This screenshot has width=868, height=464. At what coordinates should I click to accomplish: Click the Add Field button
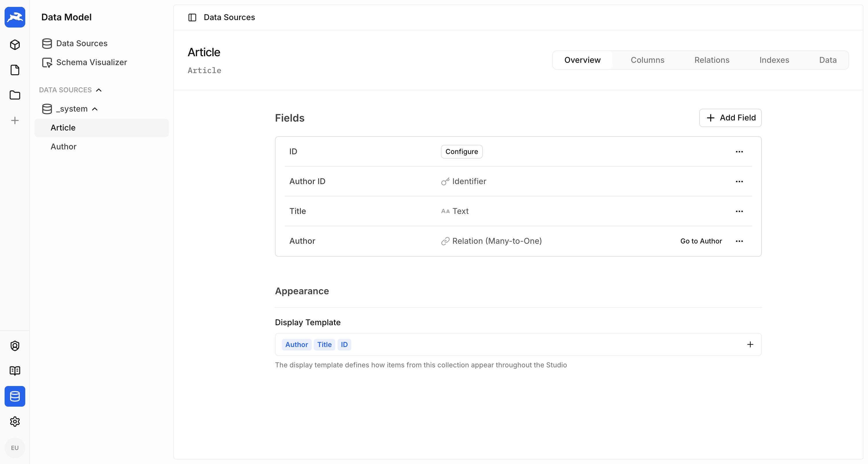[x=730, y=118]
